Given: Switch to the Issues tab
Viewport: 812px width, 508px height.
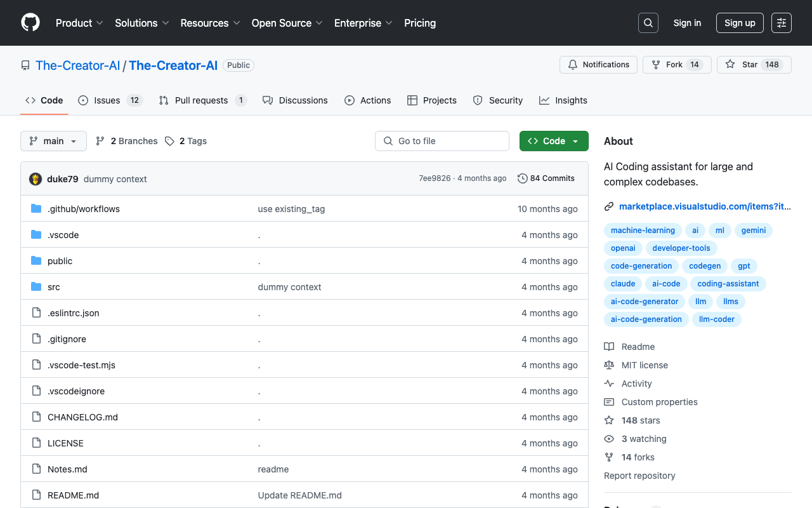Looking at the screenshot, I should coord(110,100).
